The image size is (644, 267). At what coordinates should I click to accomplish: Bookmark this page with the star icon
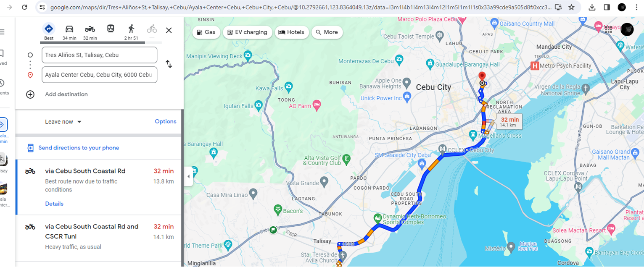pos(571,7)
